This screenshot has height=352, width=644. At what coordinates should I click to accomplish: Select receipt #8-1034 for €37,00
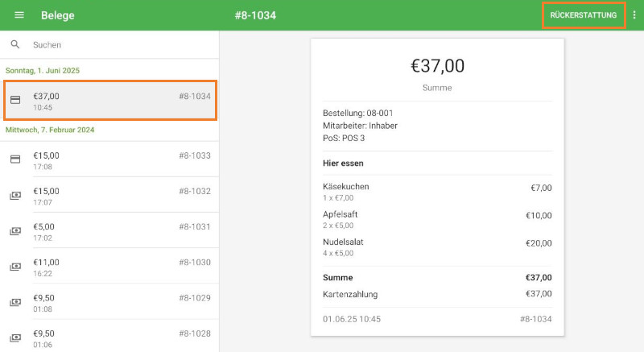tap(110, 101)
